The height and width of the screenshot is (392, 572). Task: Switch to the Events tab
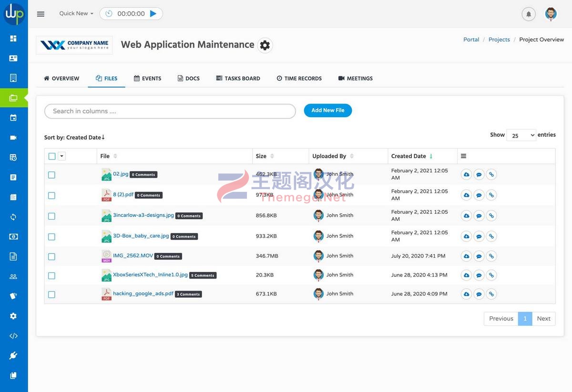click(147, 78)
